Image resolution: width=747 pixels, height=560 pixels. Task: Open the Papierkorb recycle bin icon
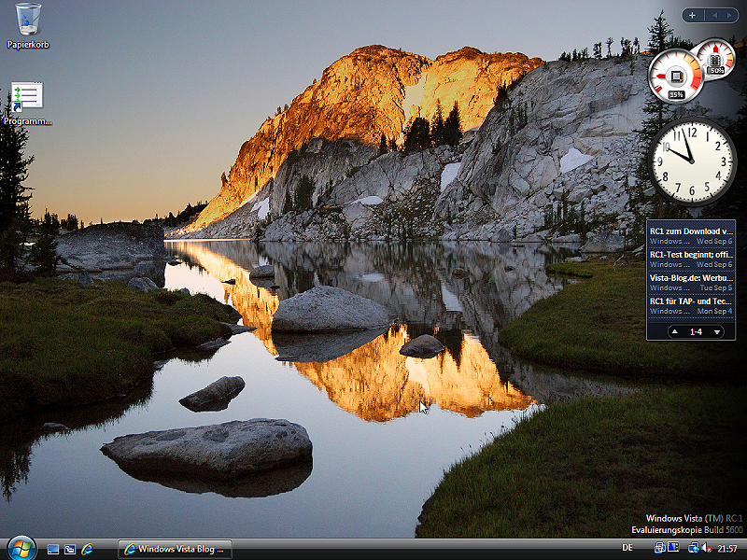(x=28, y=19)
